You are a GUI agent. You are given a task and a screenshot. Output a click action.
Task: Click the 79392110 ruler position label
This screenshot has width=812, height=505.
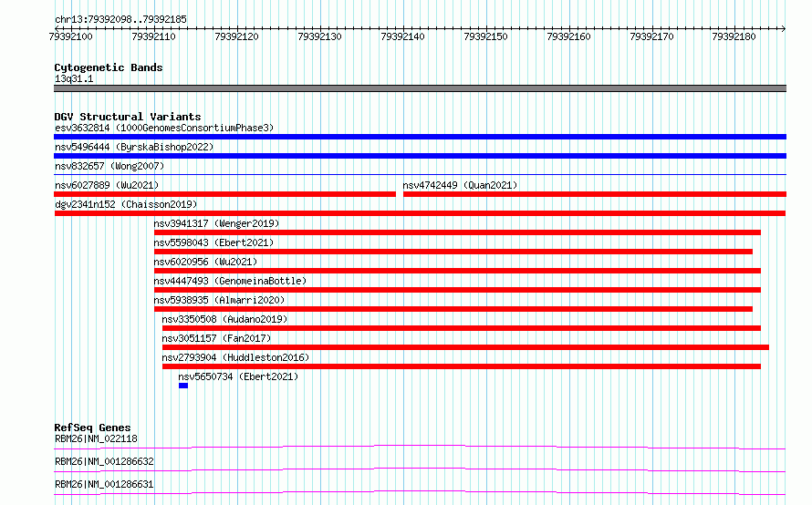pyautogui.click(x=154, y=36)
